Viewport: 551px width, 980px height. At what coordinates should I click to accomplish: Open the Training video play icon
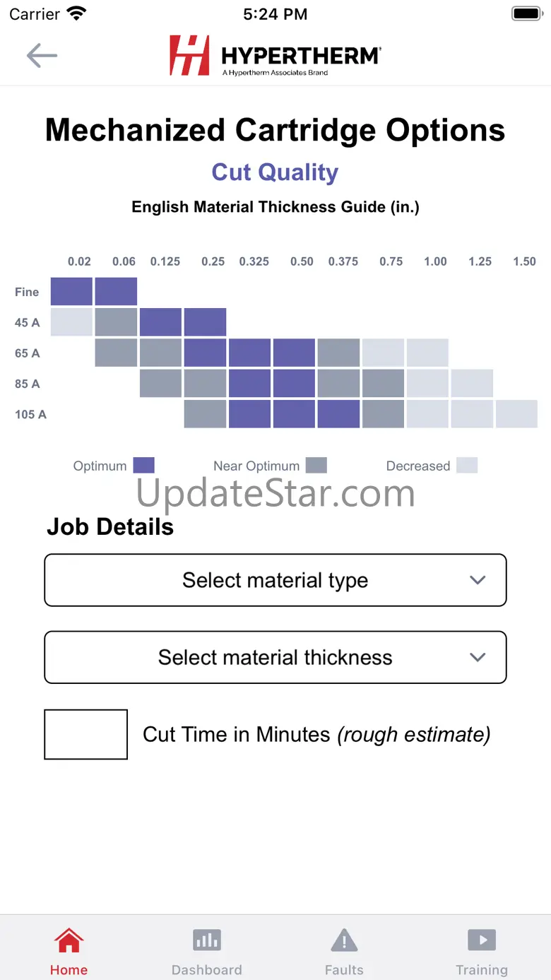click(x=482, y=940)
